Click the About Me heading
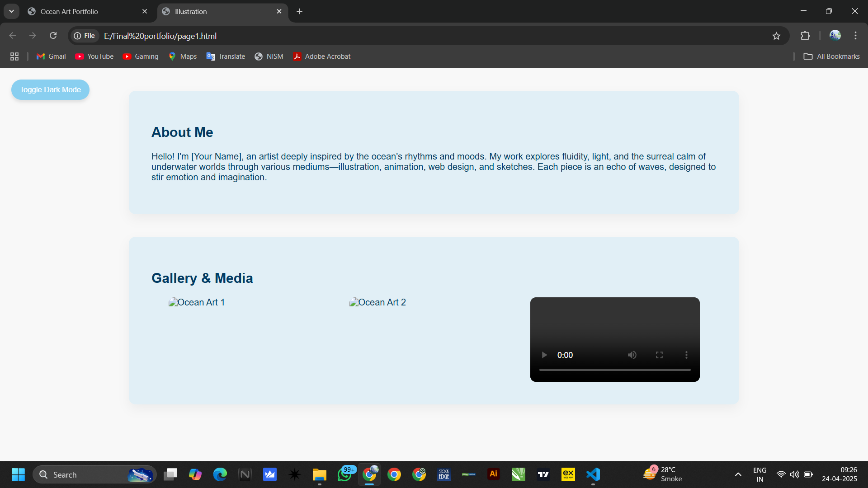868x488 pixels. [x=182, y=132]
